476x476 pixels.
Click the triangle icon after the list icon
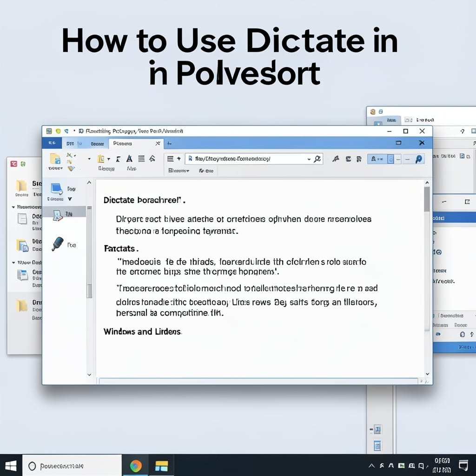pos(152,158)
